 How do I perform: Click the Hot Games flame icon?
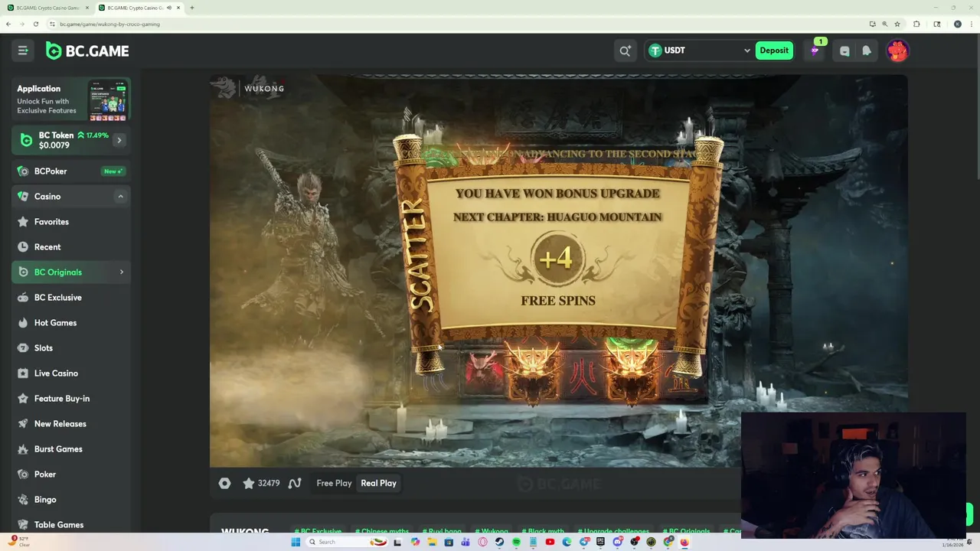click(x=23, y=323)
